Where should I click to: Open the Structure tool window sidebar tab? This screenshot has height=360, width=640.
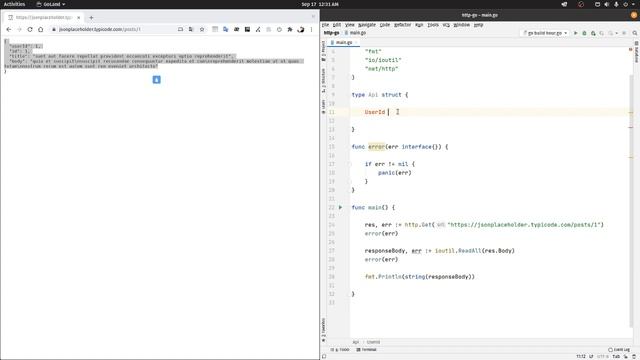pyautogui.click(x=323, y=81)
